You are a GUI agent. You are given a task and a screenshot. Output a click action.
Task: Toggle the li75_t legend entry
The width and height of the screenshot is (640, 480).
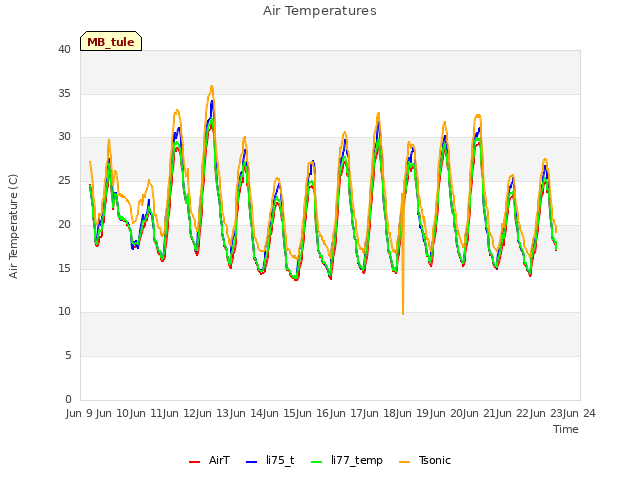point(270,460)
